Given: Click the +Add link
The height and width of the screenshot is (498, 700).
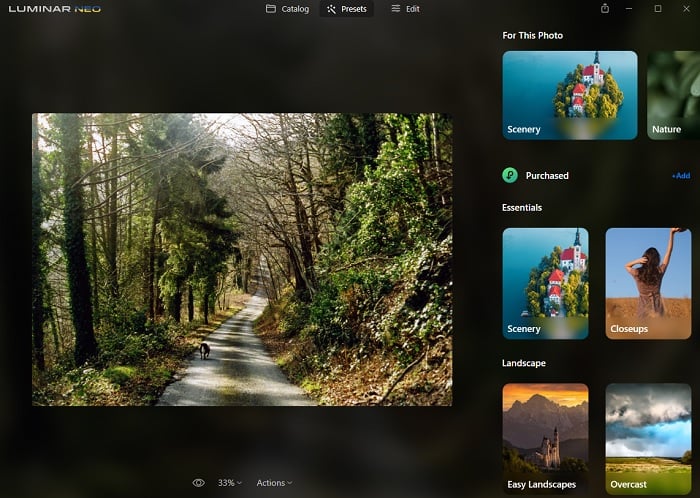Looking at the screenshot, I should coord(681,176).
